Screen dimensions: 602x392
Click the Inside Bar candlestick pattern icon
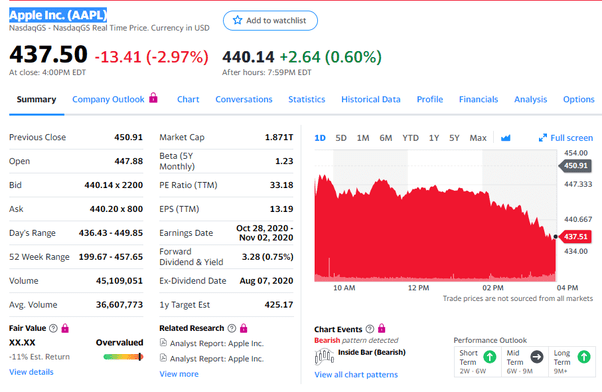[x=324, y=356]
